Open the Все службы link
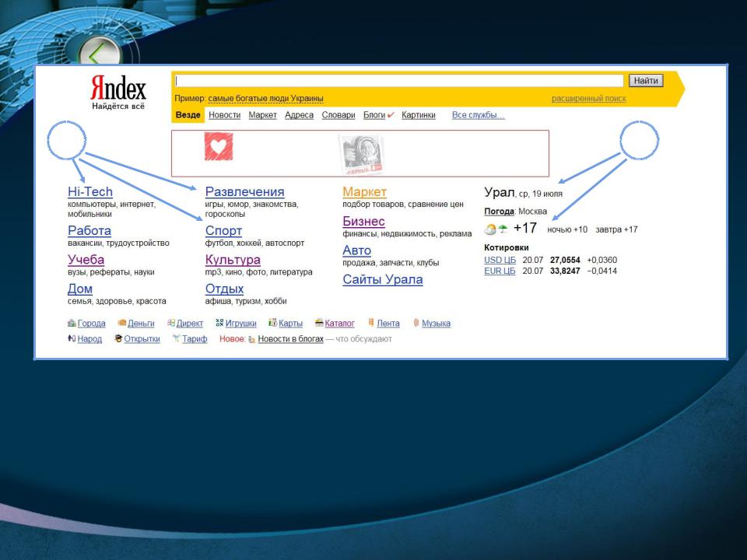This screenshot has width=747, height=560. (479, 115)
